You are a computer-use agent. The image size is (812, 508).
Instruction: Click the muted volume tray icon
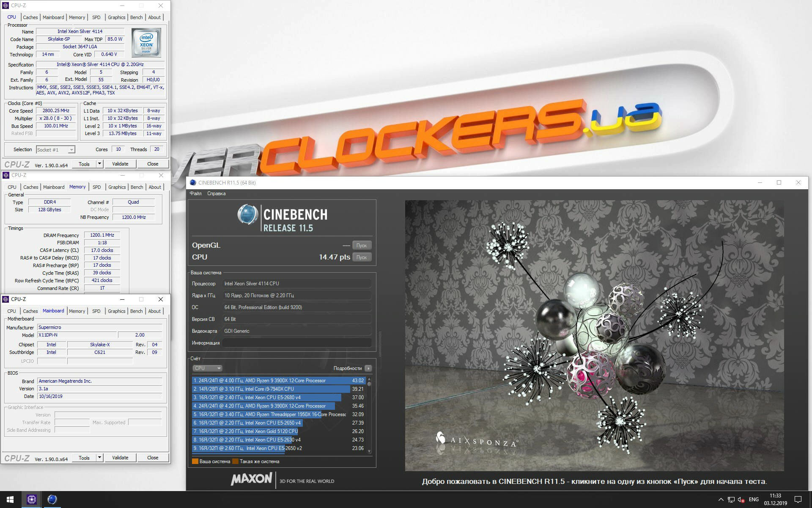click(x=741, y=500)
